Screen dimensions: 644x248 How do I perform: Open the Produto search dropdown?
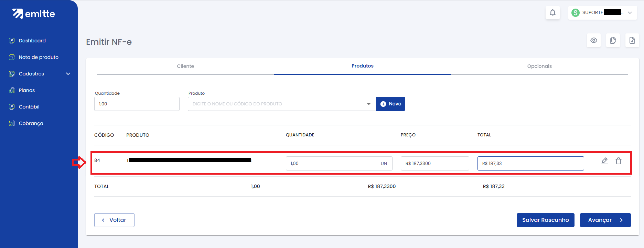click(281, 104)
